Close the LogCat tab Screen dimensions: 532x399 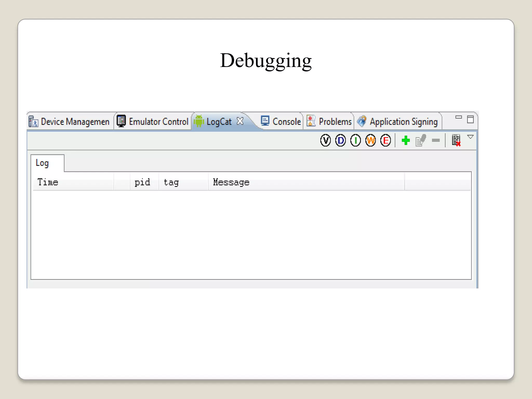240,121
